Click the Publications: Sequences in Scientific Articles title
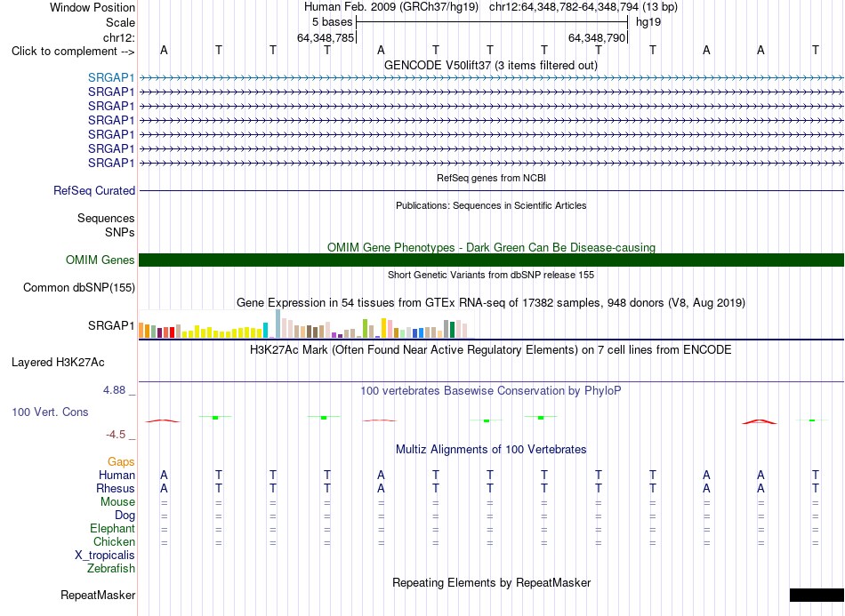845x616 pixels. 491,205
